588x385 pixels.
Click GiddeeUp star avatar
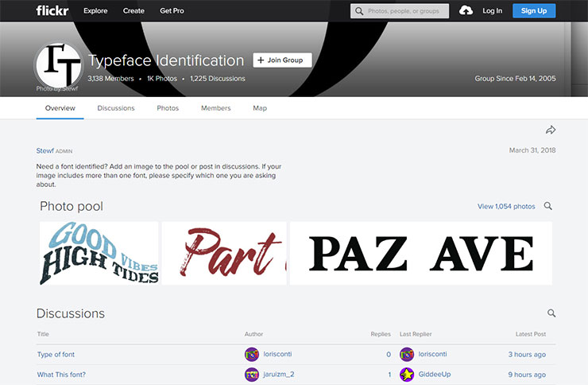point(407,375)
